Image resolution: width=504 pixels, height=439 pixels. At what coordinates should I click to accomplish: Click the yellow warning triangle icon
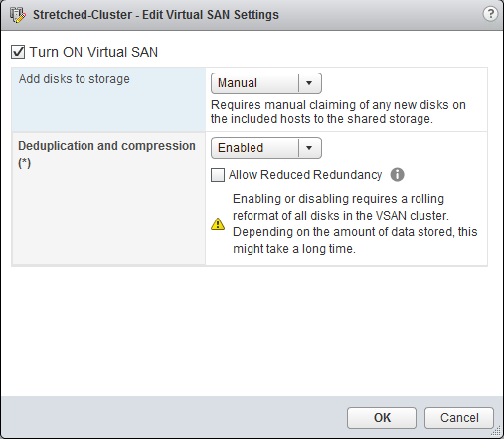point(218,224)
